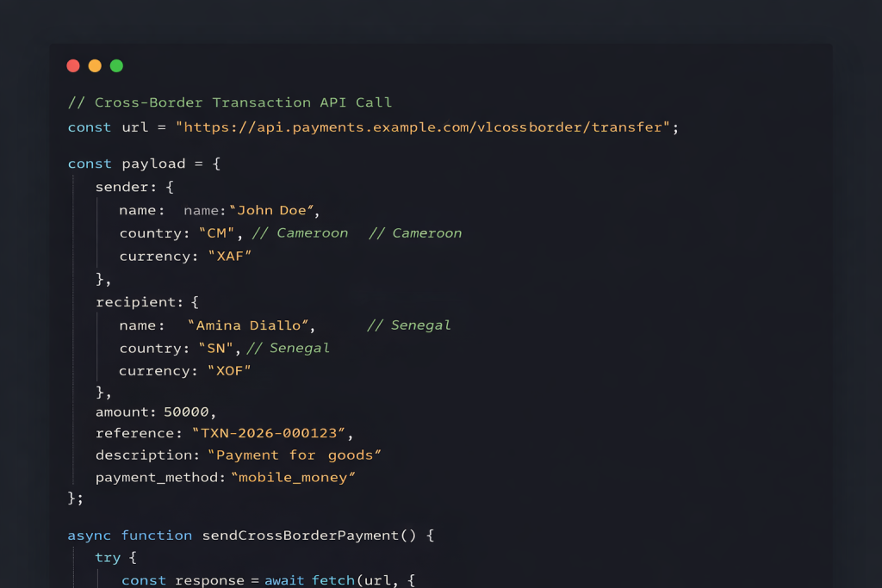Click the "TXN-2026-000123" reference string
The height and width of the screenshot is (588, 882).
point(272,433)
